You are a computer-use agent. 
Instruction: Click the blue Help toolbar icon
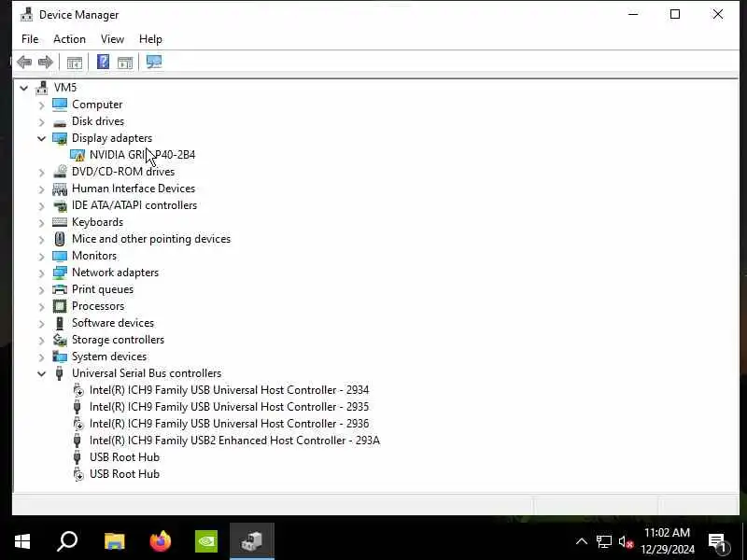pos(103,62)
